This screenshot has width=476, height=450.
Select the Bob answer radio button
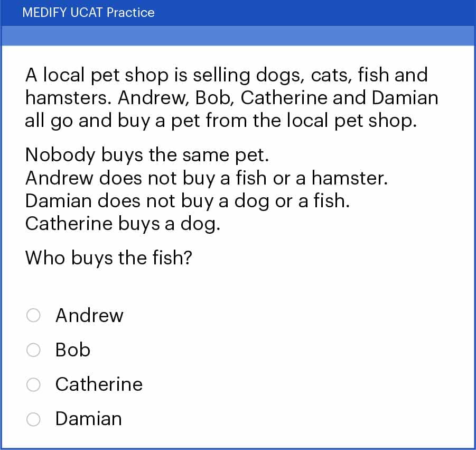tap(32, 350)
